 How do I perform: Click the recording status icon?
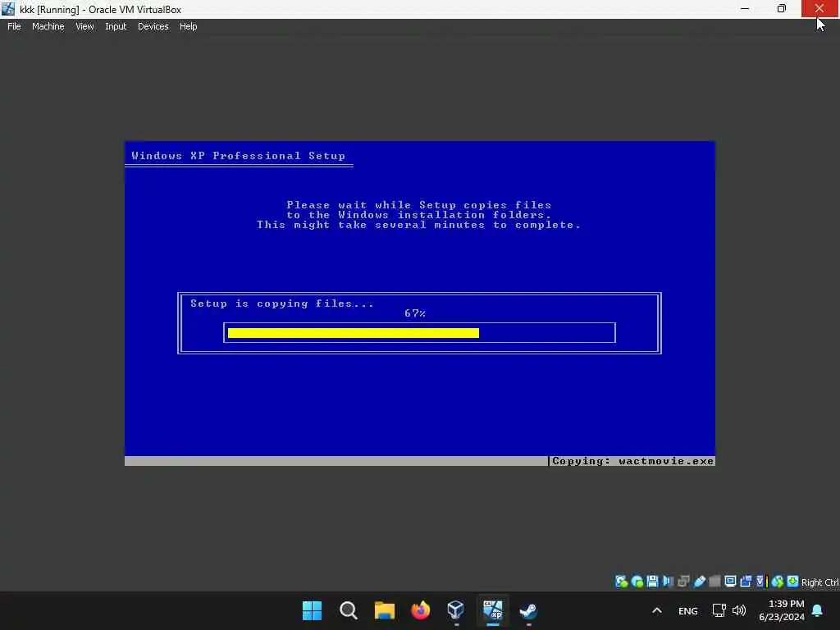click(x=746, y=582)
